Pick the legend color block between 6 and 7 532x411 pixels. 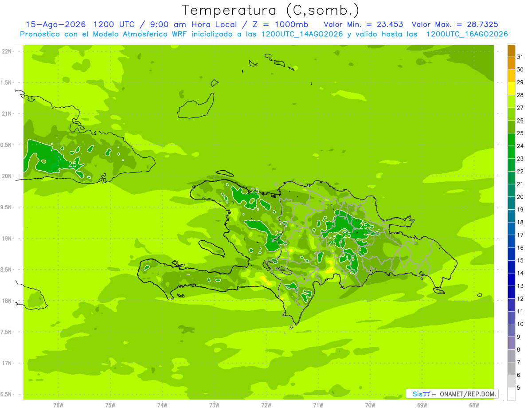pyautogui.click(x=511, y=369)
